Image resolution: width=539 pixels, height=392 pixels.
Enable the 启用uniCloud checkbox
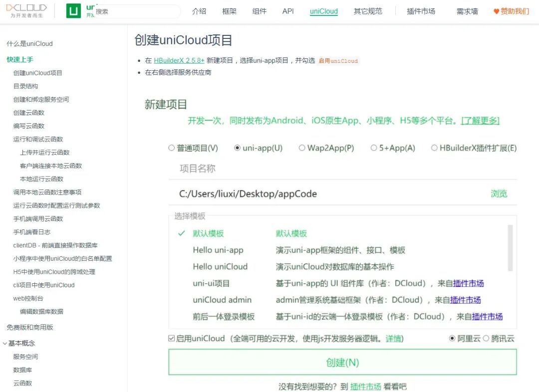172,339
